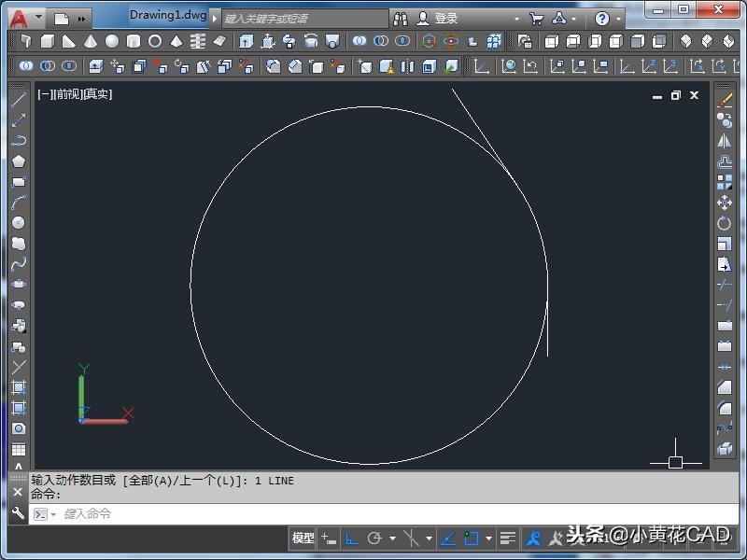Select the Move tool in modify toolbar
Screen dimensions: 747x560
[x=725, y=203]
